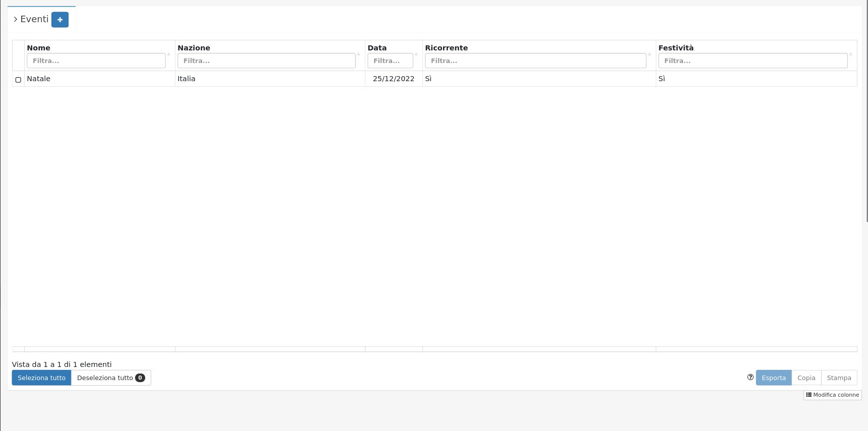Focus the Nome filter input field

point(96,61)
